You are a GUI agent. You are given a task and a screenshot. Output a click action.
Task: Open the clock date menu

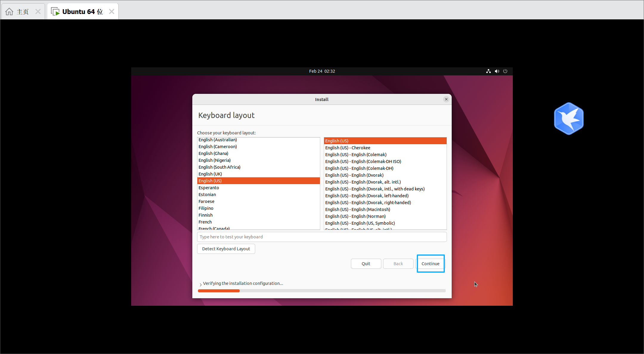pos(322,71)
